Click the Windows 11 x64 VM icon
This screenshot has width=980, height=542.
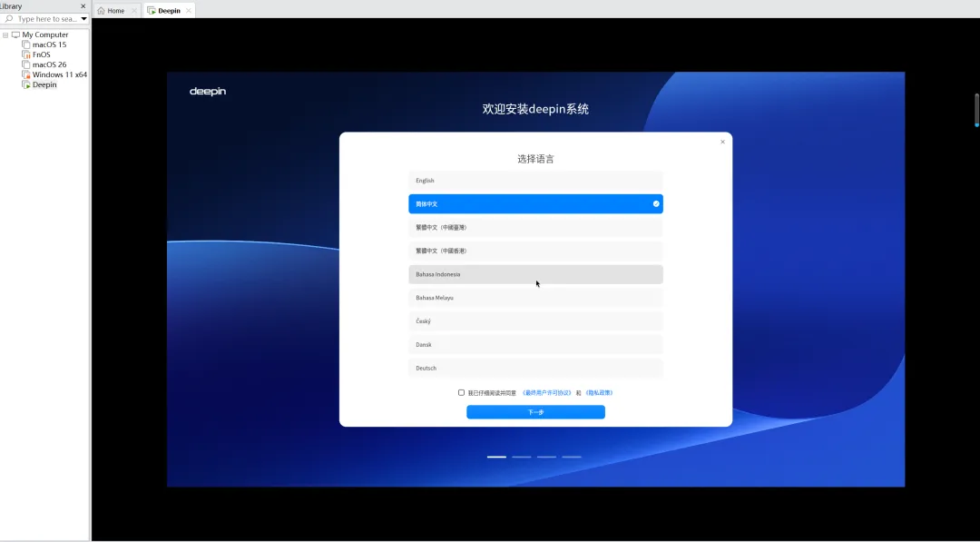tap(26, 74)
